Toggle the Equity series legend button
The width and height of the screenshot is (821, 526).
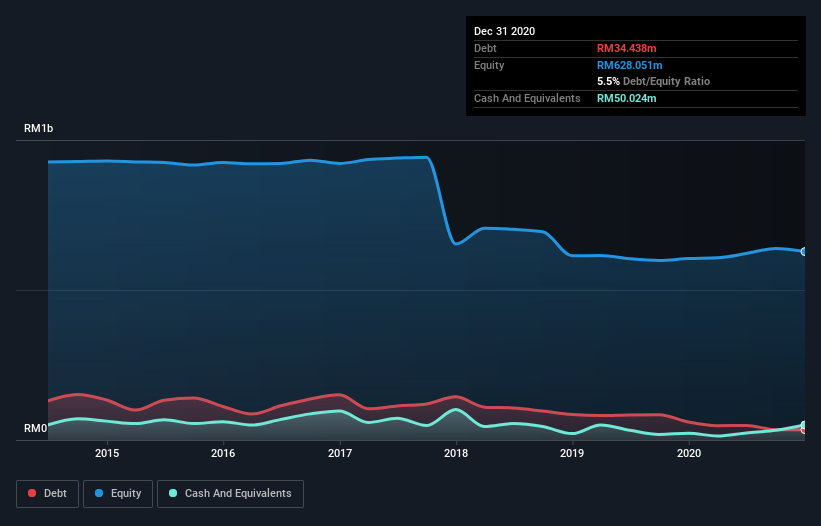118,494
